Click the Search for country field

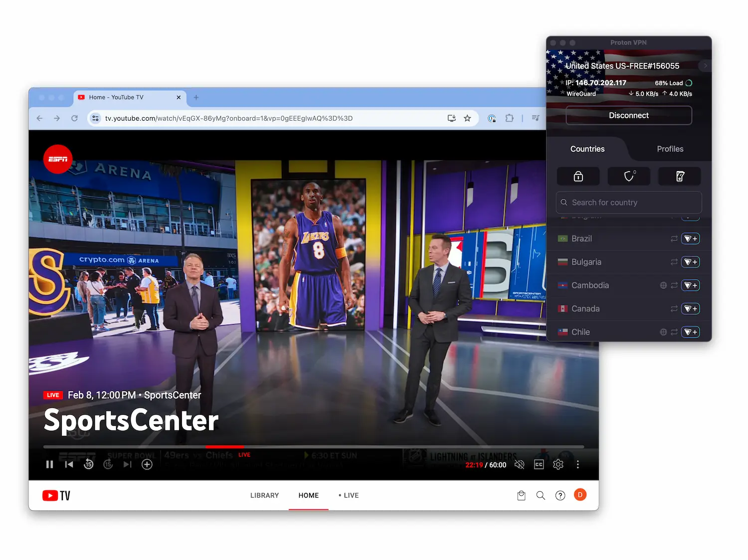(628, 202)
